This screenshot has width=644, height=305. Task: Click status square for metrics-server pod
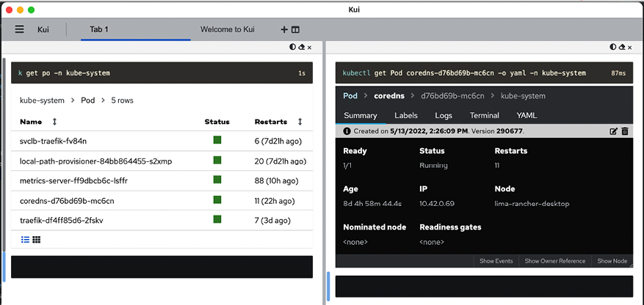pyautogui.click(x=217, y=180)
